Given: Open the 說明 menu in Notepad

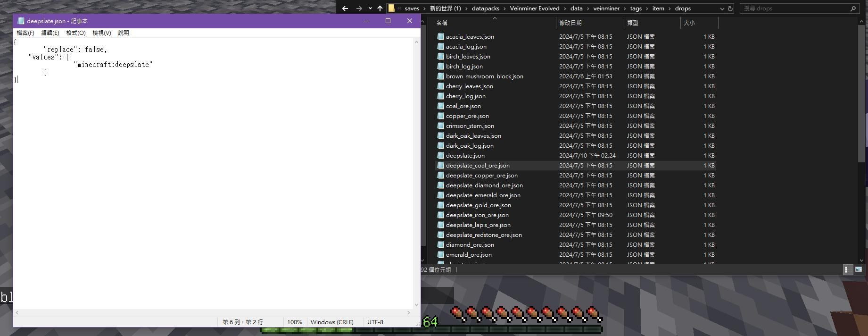Looking at the screenshot, I should (124, 33).
